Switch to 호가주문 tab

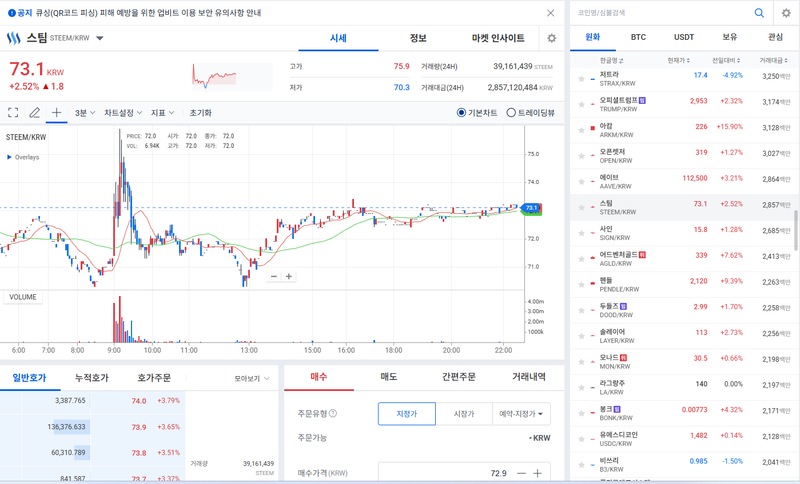(x=154, y=378)
